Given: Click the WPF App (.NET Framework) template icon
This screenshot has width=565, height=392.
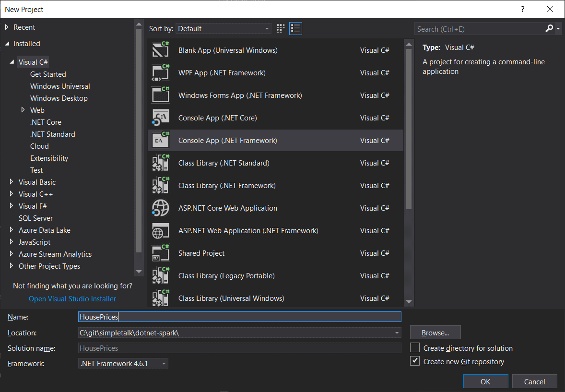Looking at the screenshot, I should click(x=160, y=72).
